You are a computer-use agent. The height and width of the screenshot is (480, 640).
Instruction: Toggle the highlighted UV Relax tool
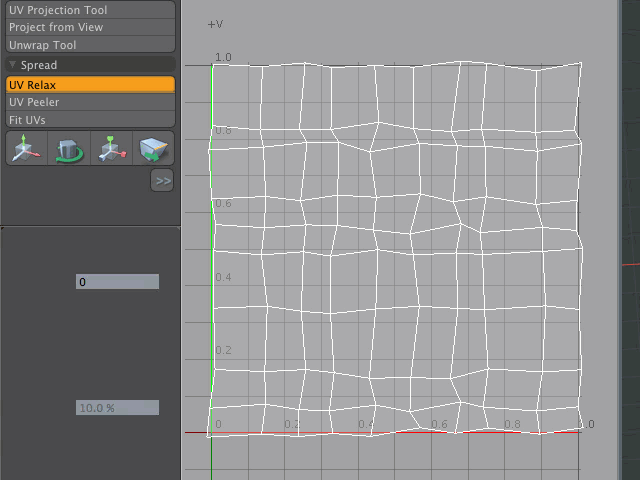(x=88, y=85)
